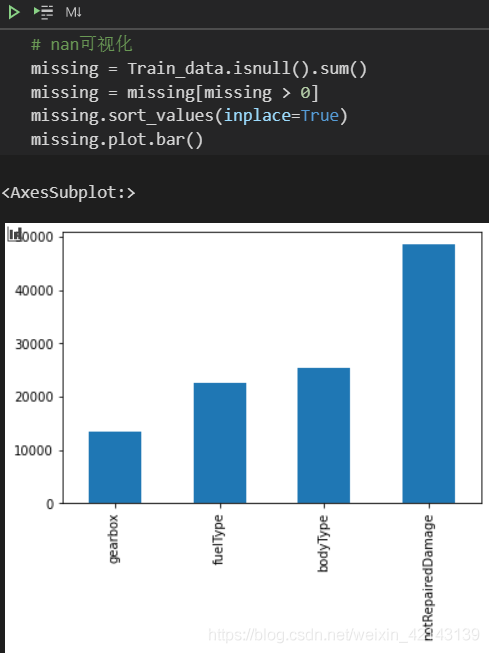Click the gearbox bar in the chart
489x653 pixels.
[x=115, y=467]
